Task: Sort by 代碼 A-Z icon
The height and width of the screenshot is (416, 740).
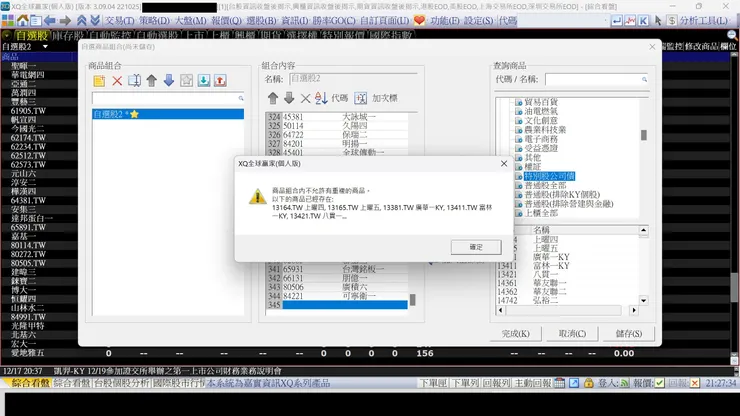Action: point(321,98)
